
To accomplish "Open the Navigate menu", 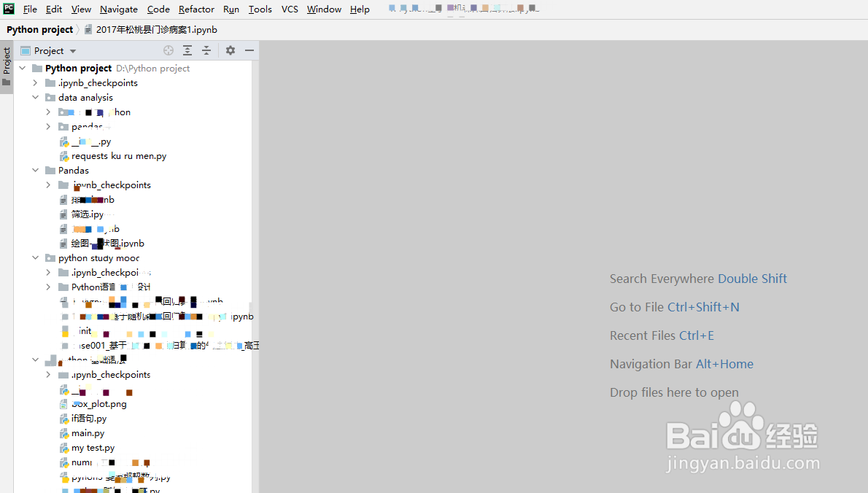I will coord(118,9).
